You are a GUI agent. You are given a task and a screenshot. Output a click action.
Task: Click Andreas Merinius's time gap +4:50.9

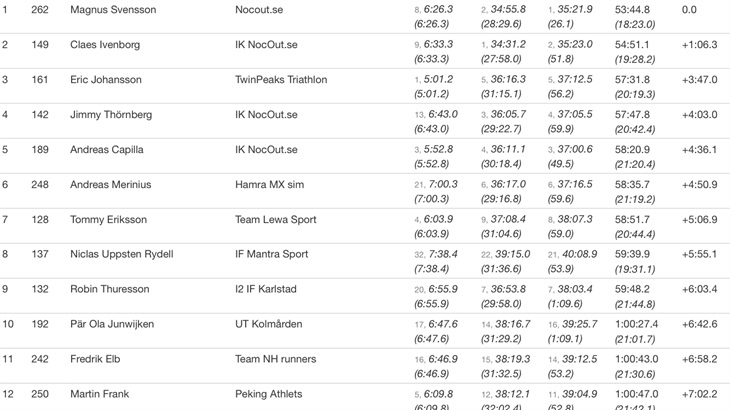click(x=699, y=185)
